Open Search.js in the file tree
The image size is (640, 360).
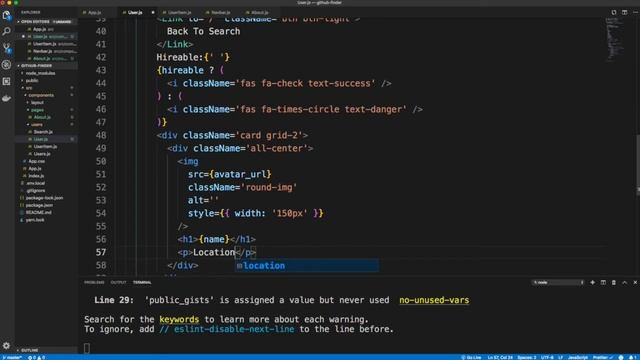click(x=43, y=132)
